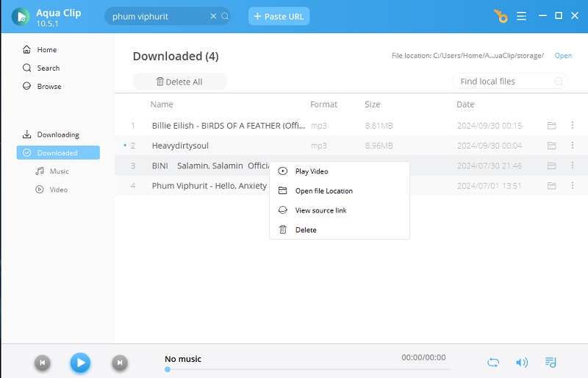
Task: Click the Date column header
Action: pyautogui.click(x=465, y=104)
